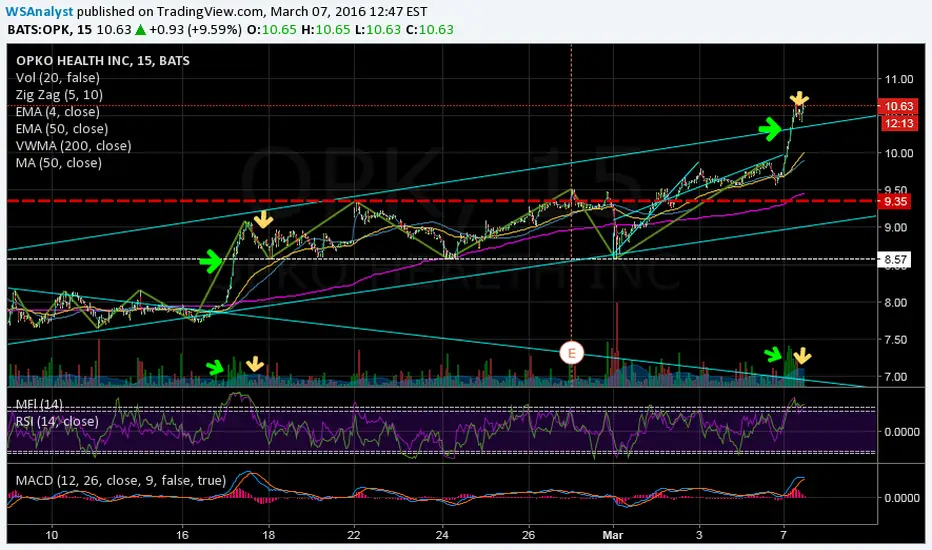Click the 0.0000 value in RSI pane axis

click(x=902, y=432)
